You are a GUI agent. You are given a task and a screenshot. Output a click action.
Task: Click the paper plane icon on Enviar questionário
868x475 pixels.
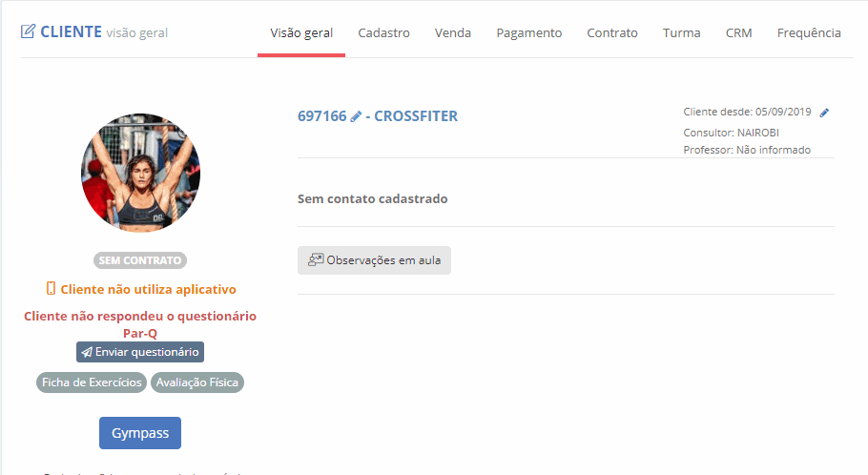pos(87,352)
